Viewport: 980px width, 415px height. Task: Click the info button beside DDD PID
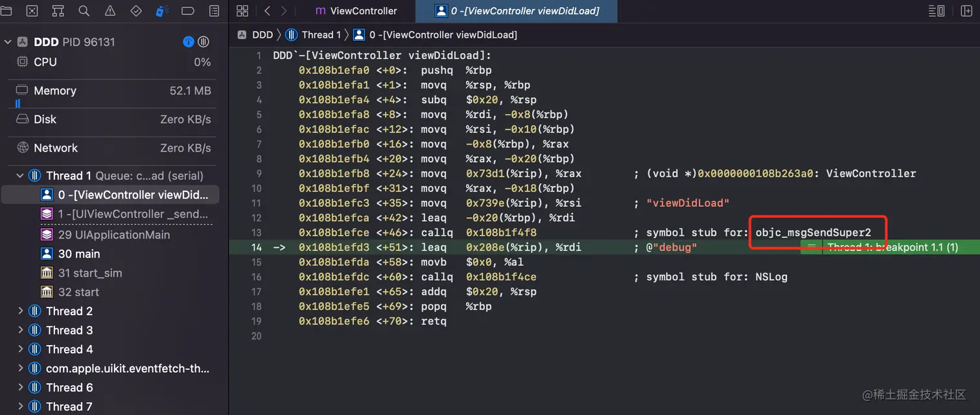pyautogui.click(x=187, y=41)
